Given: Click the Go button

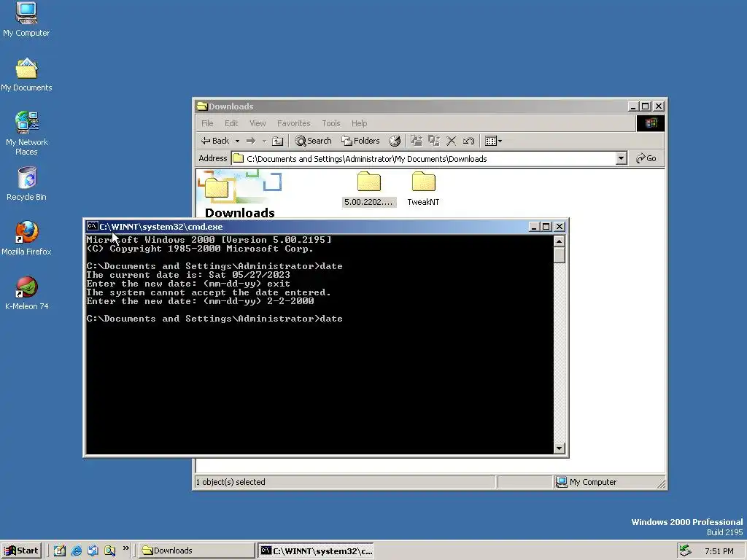Looking at the screenshot, I should click(x=646, y=158).
